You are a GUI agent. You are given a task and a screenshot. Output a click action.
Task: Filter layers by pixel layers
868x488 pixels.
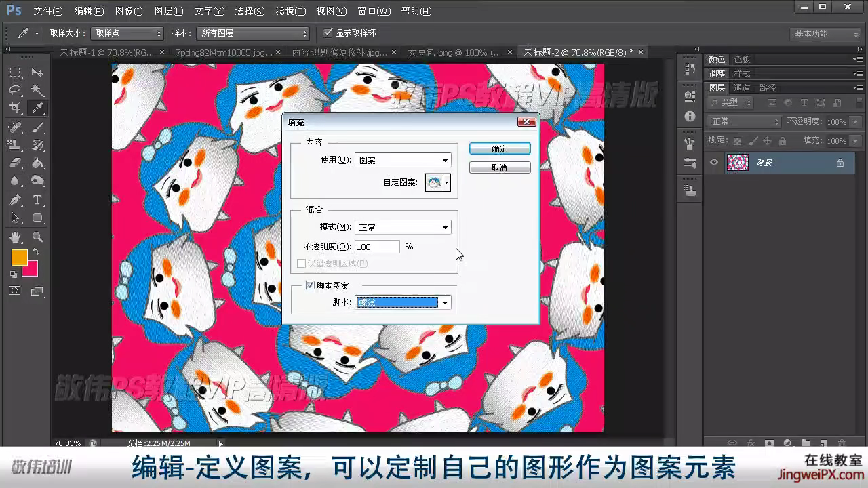(772, 103)
